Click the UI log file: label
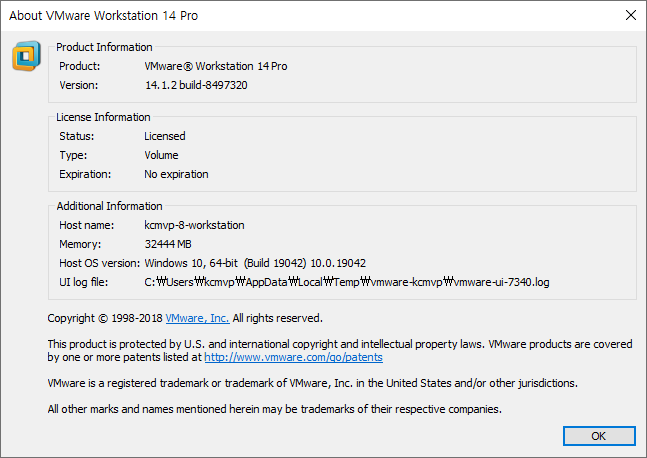The image size is (647, 458). [x=84, y=282]
